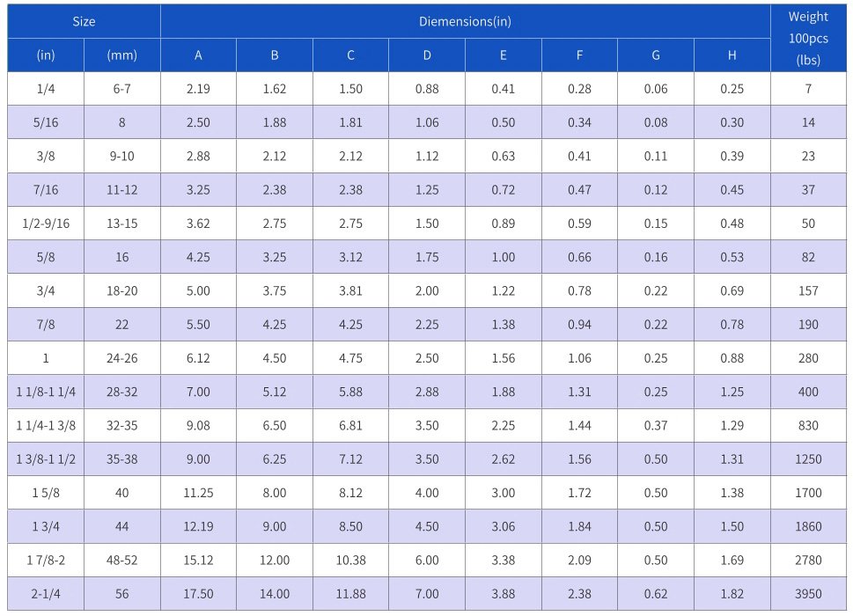Select column header D
Viewport: 853px width, 616px height.
427,55
